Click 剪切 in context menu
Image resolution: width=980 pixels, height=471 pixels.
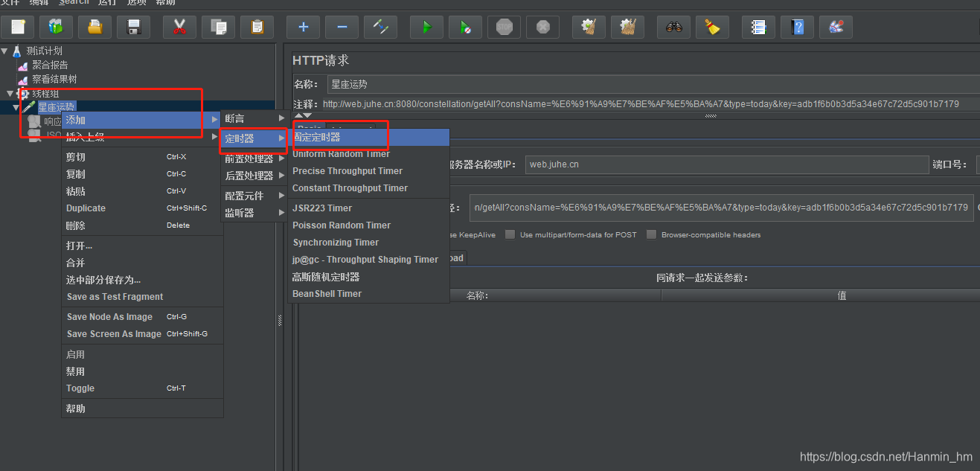142,157
